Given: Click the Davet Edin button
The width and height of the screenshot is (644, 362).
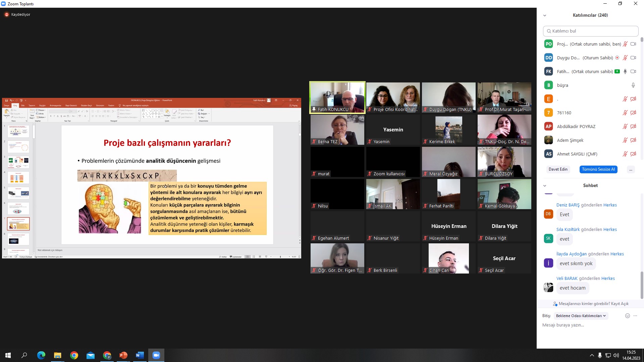Looking at the screenshot, I should click(x=558, y=169).
